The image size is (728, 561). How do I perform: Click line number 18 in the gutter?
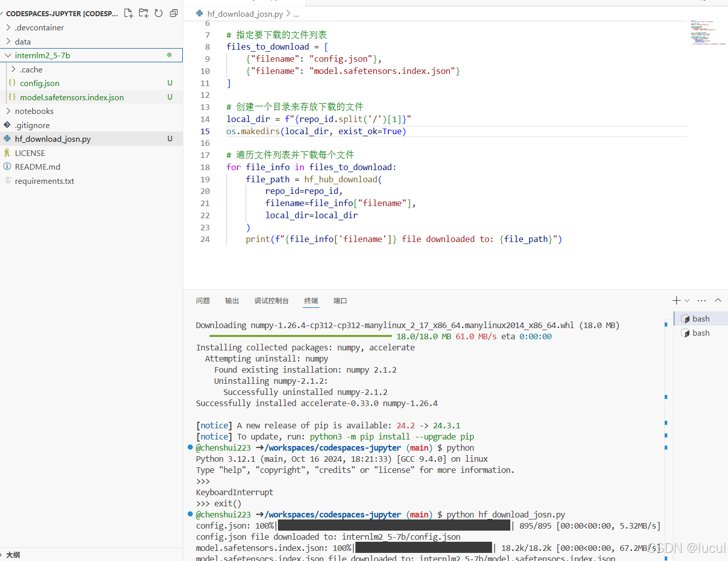tap(205, 167)
